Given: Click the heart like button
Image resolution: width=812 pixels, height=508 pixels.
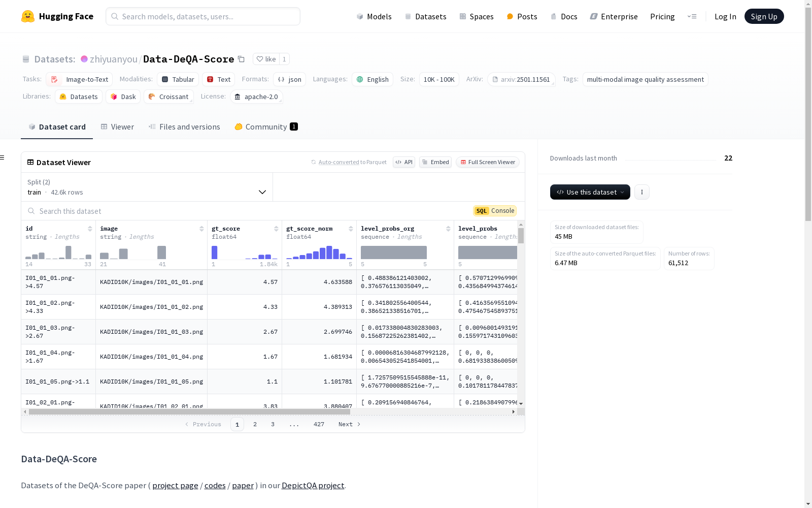Looking at the screenshot, I should pos(266,59).
